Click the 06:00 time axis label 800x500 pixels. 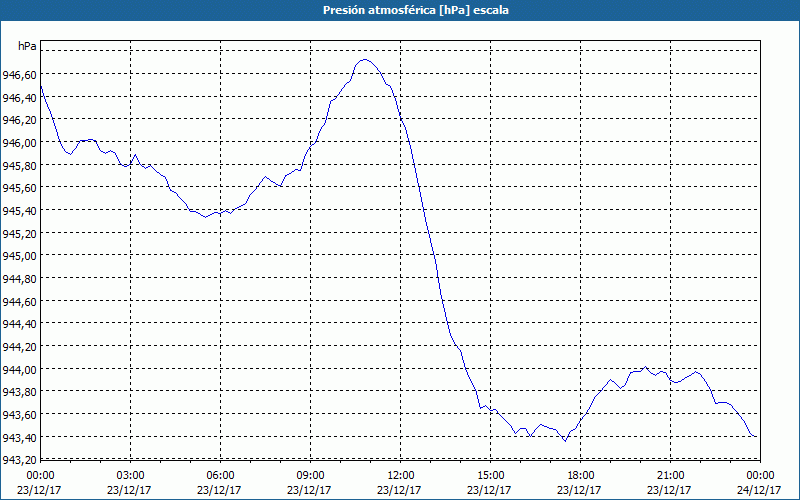click(x=220, y=476)
